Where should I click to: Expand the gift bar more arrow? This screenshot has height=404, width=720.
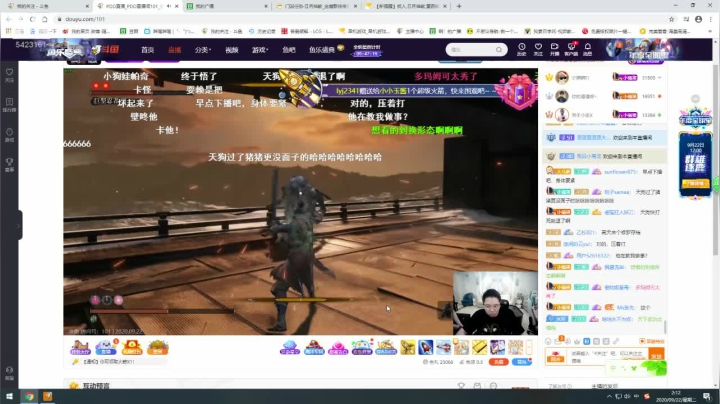(x=529, y=347)
